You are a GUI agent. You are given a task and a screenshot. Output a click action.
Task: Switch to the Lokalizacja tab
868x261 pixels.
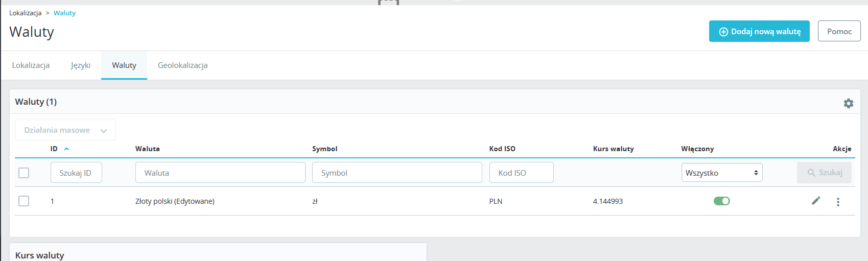(31, 65)
